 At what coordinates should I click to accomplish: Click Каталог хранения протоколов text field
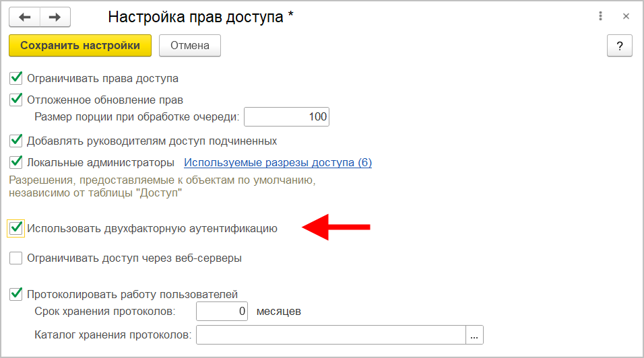pyautogui.click(x=331, y=335)
